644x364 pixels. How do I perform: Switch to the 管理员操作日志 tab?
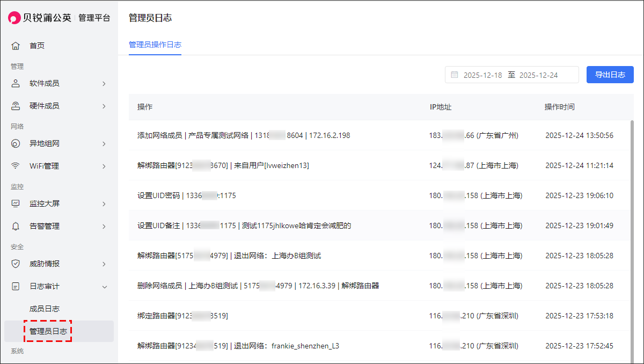coord(155,45)
